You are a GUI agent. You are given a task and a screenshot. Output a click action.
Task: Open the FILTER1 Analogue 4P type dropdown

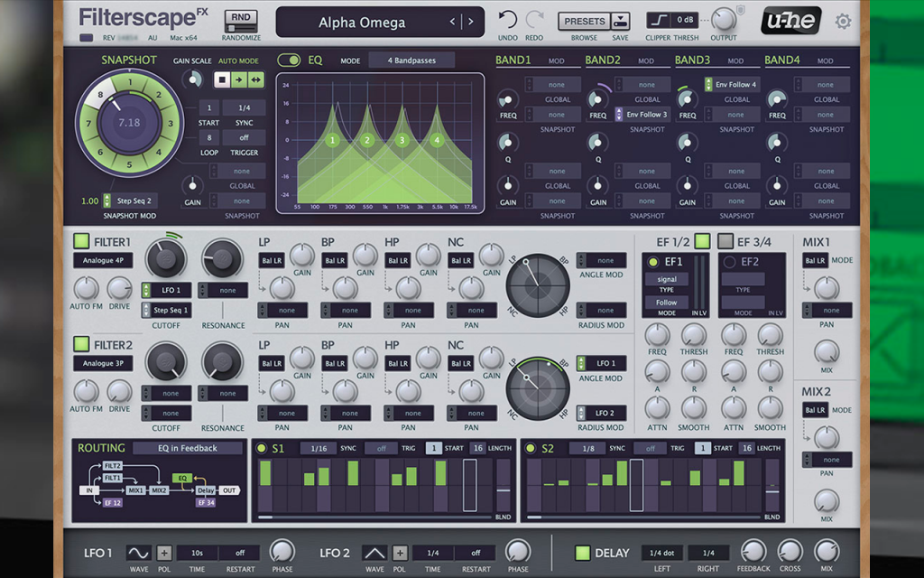click(103, 260)
